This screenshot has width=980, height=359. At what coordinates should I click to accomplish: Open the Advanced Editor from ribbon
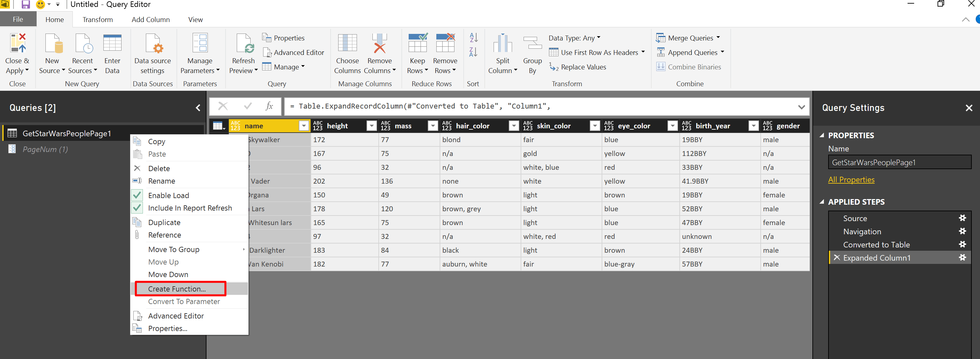coord(293,52)
